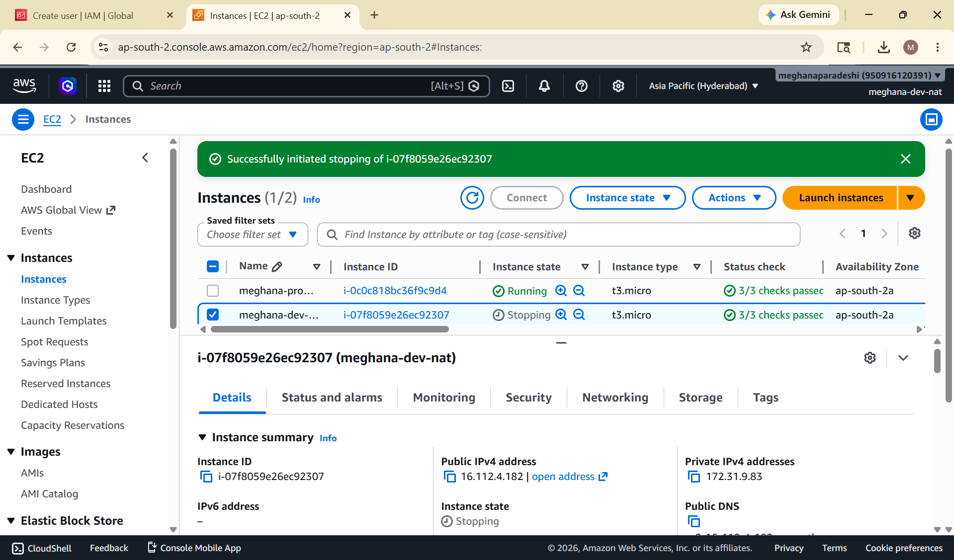Image resolution: width=954 pixels, height=560 pixels.
Task: Launch CloudShell from the top navigation bar
Action: click(508, 86)
